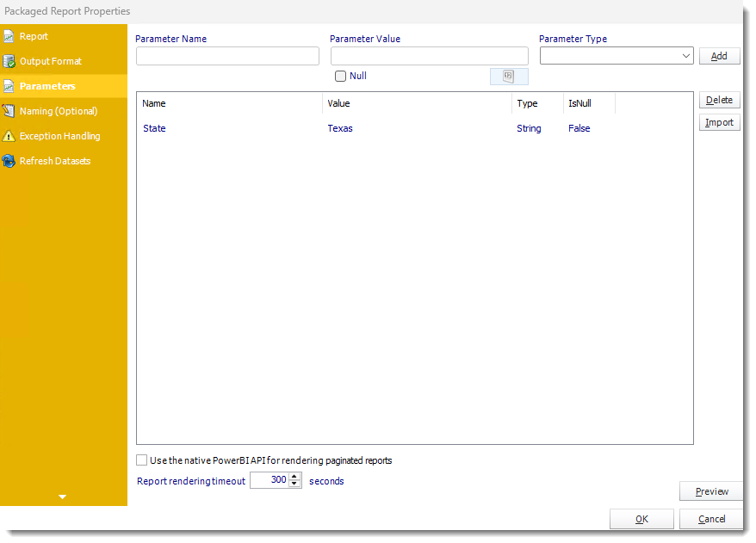This screenshot has width=756, height=543.
Task: Decrease report rendering timeout value
Action: (x=295, y=484)
